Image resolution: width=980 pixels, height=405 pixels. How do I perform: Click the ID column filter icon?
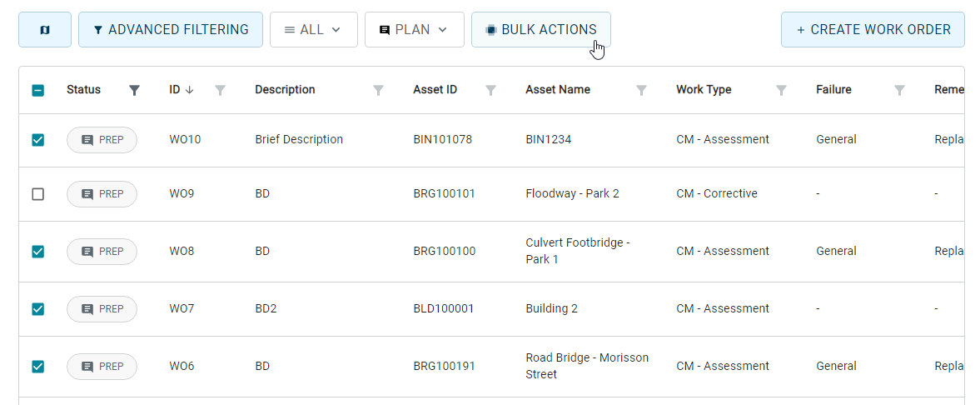(219, 90)
